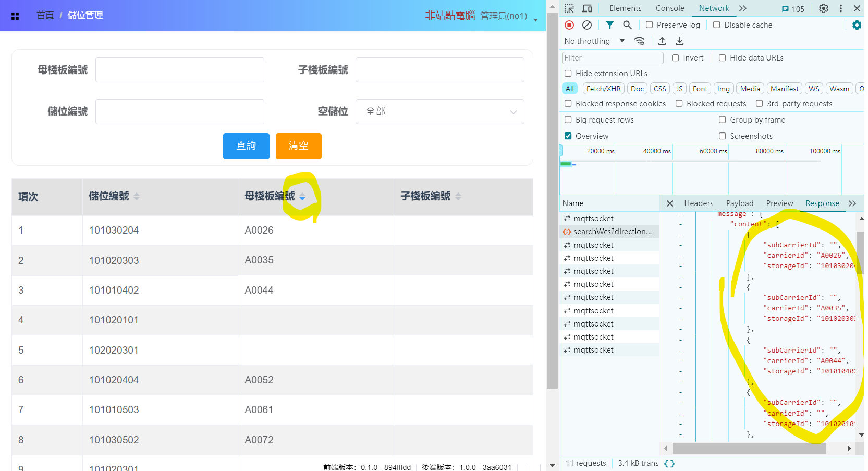
Task: Switch to the Console panel
Action: [670, 8]
